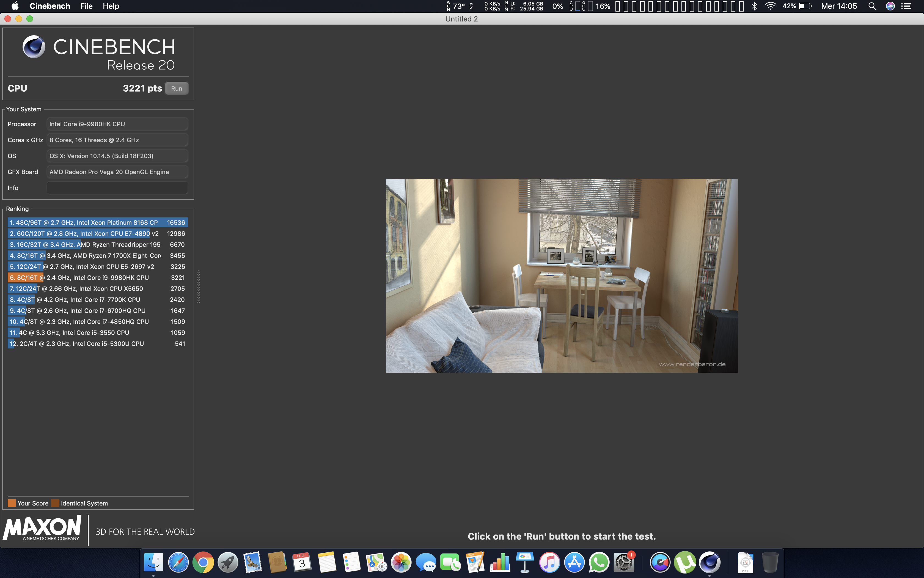Select ranking entry AMD Ryzen Threadripper

coord(98,245)
